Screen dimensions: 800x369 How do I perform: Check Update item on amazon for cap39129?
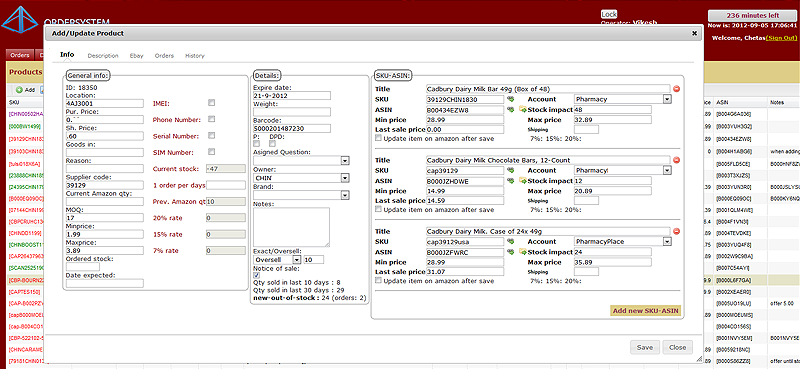378,209
